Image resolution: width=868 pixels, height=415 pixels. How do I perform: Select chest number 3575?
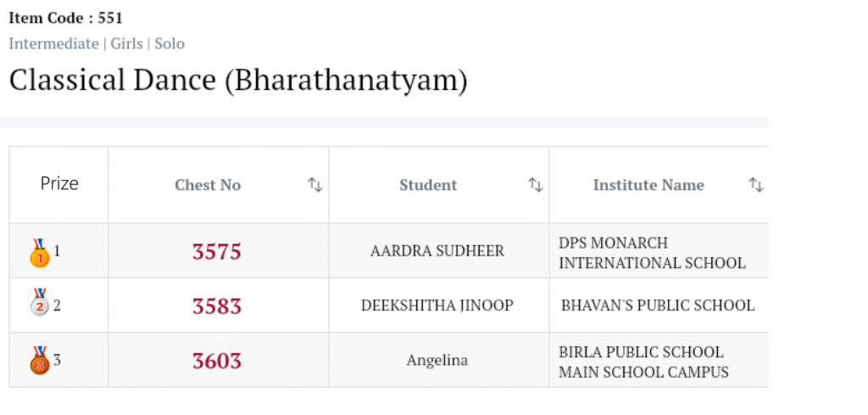(217, 252)
